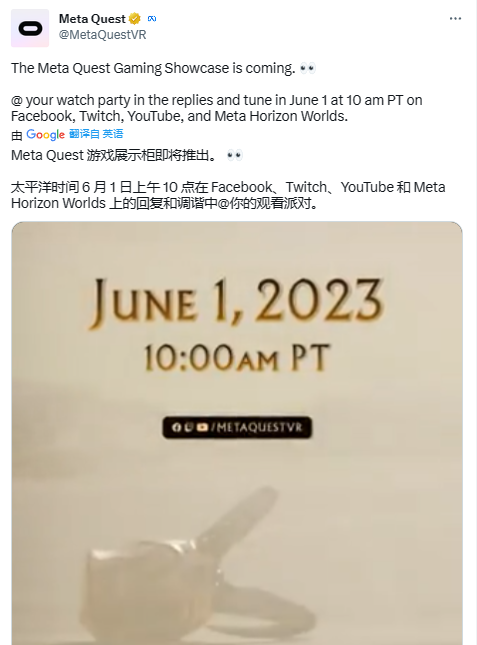
Task: Click the Meta Quest display name
Action: (x=92, y=19)
